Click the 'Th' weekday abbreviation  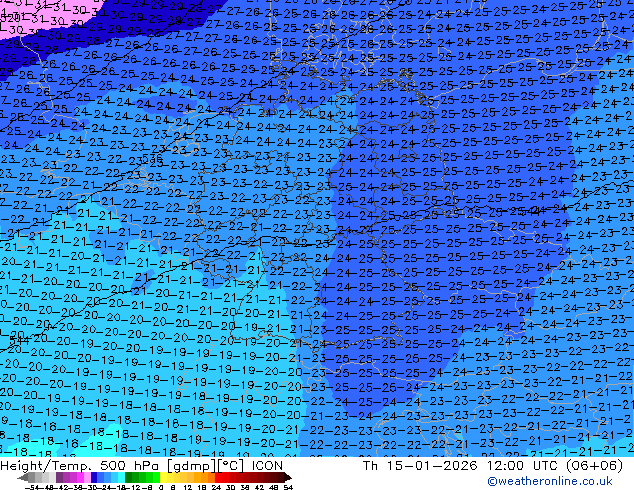tap(370, 466)
